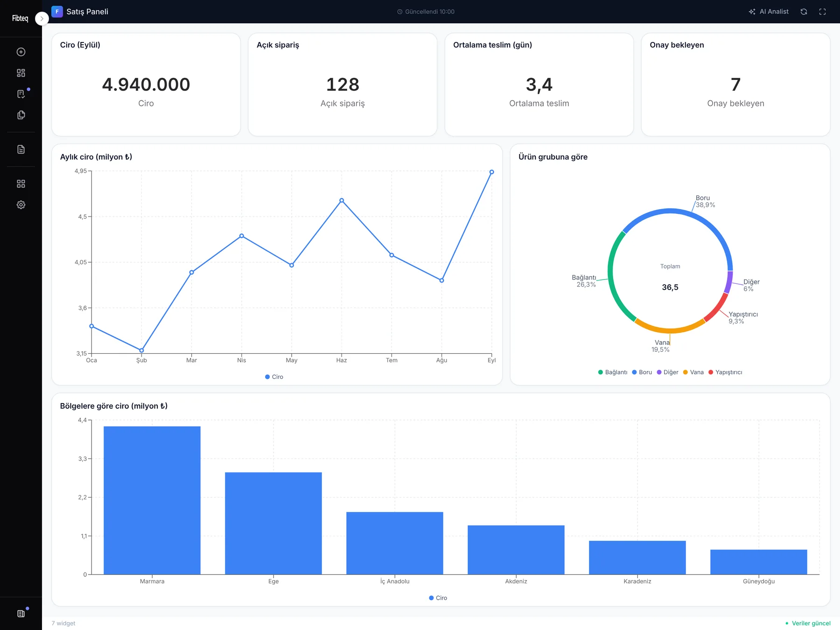Click the plus circle icon in sidebar

pyautogui.click(x=21, y=52)
